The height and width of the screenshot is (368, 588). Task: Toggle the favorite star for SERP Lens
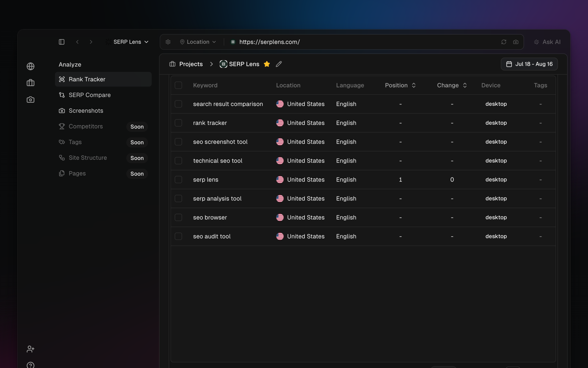267,64
